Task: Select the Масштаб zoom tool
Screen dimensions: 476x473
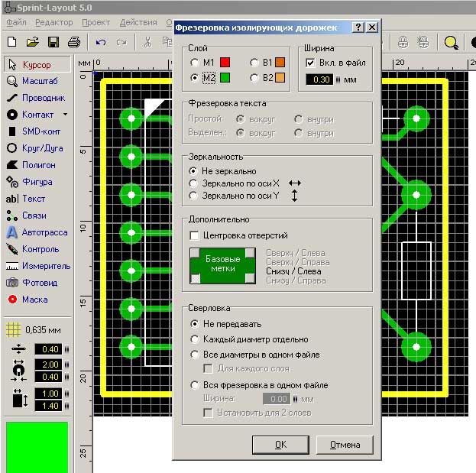Action: 37,81
